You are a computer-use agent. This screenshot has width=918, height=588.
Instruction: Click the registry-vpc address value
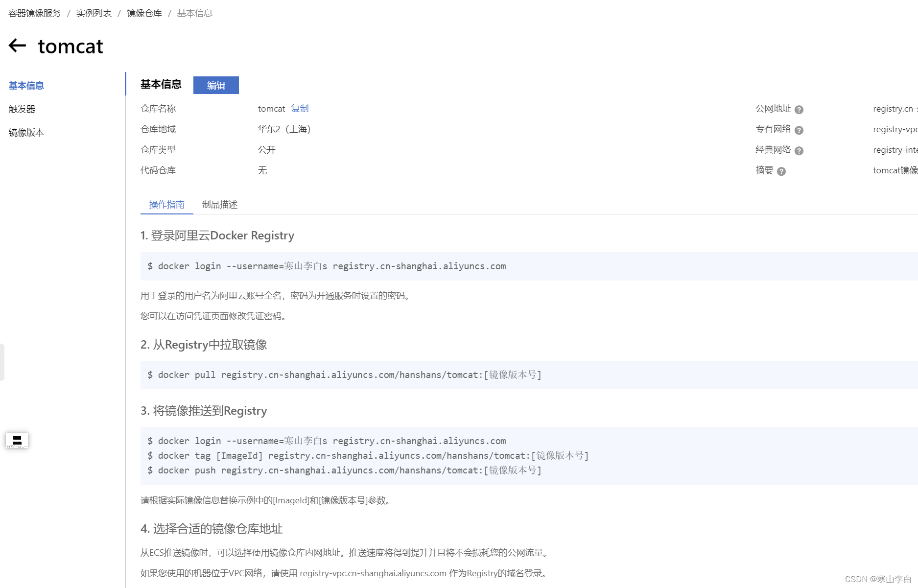[x=895, y=129]
